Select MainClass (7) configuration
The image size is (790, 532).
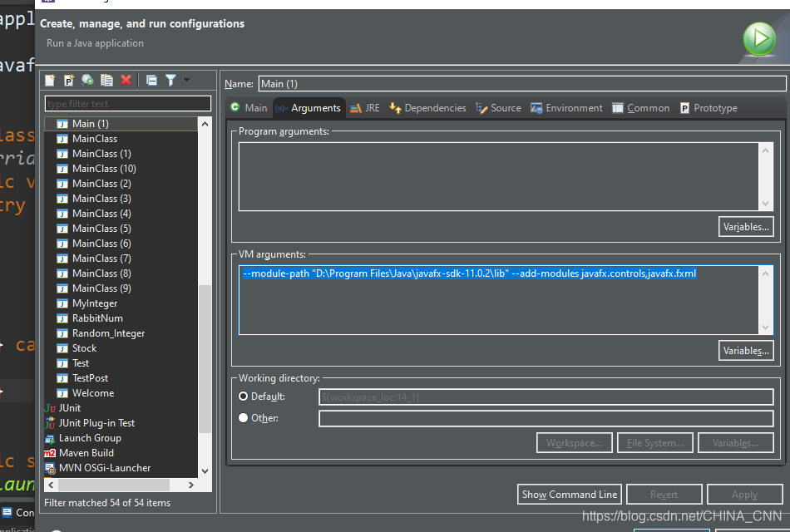click(x=101, y=259)
